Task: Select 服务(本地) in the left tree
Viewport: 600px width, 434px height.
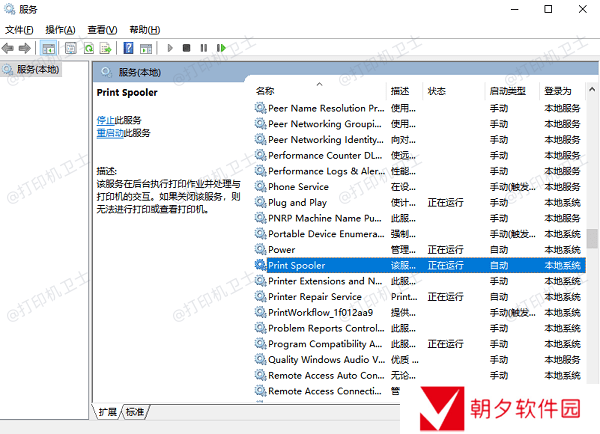Action: pos(32,69)
